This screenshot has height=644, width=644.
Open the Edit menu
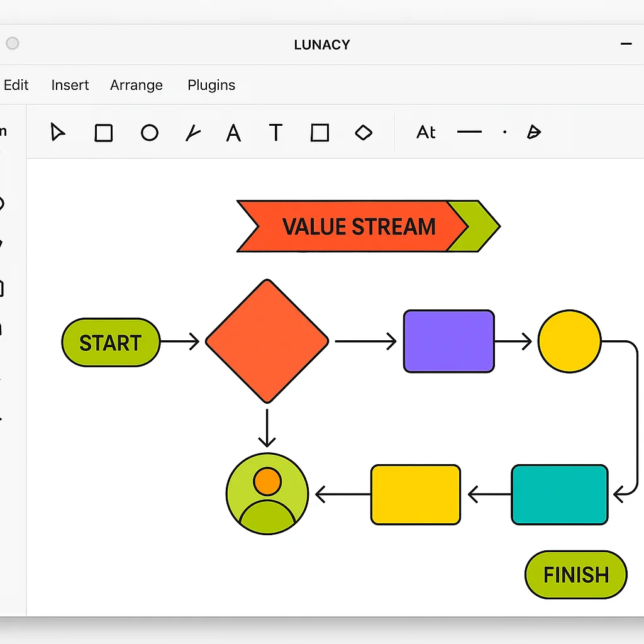tap(16, 85)
